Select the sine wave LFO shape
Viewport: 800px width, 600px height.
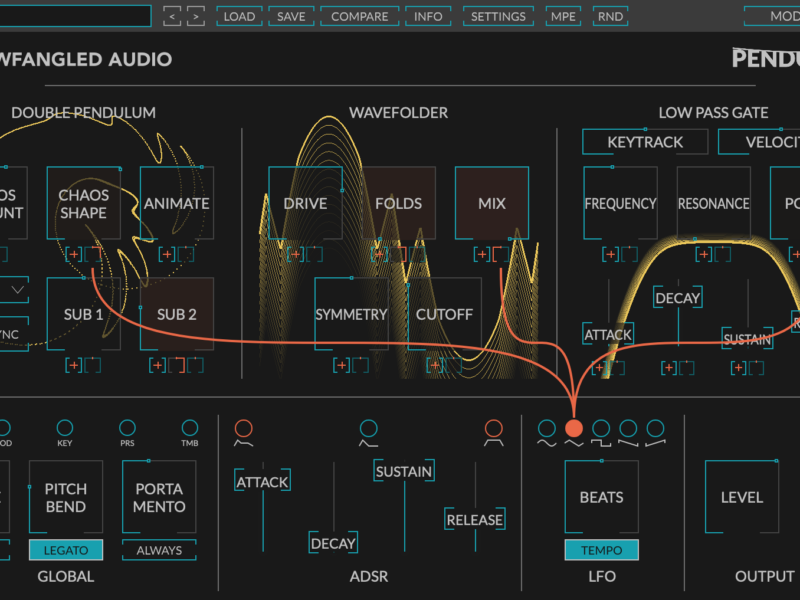(546, 430)
